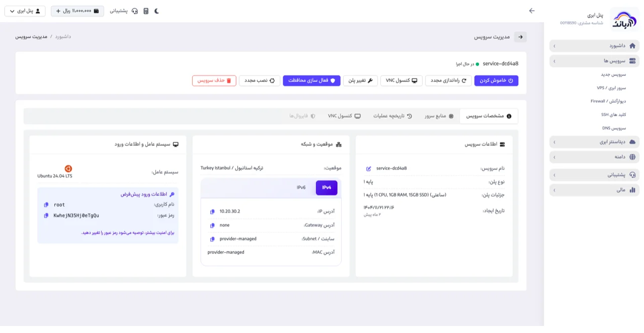This screenshot has height=333, width=644.
Task: Expand داشبورد sidebar menu
Action: pos(594,46)
